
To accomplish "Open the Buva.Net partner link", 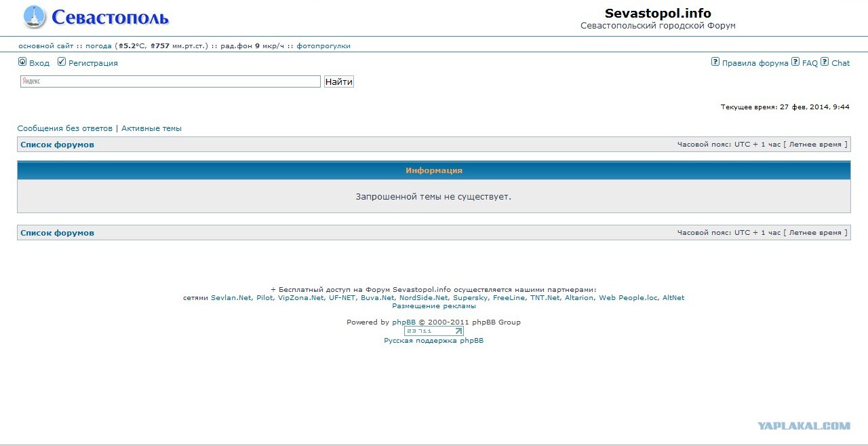I will click(x=378, y=298).
